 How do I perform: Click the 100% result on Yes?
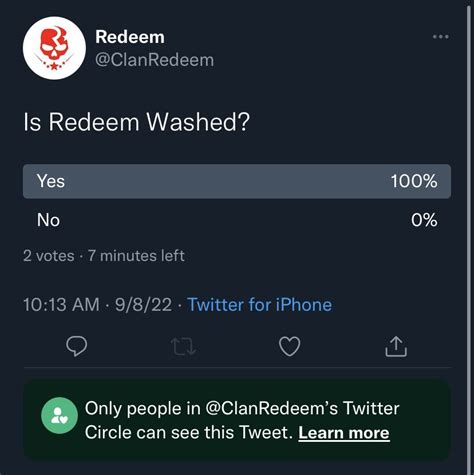(x=414, y=181)
